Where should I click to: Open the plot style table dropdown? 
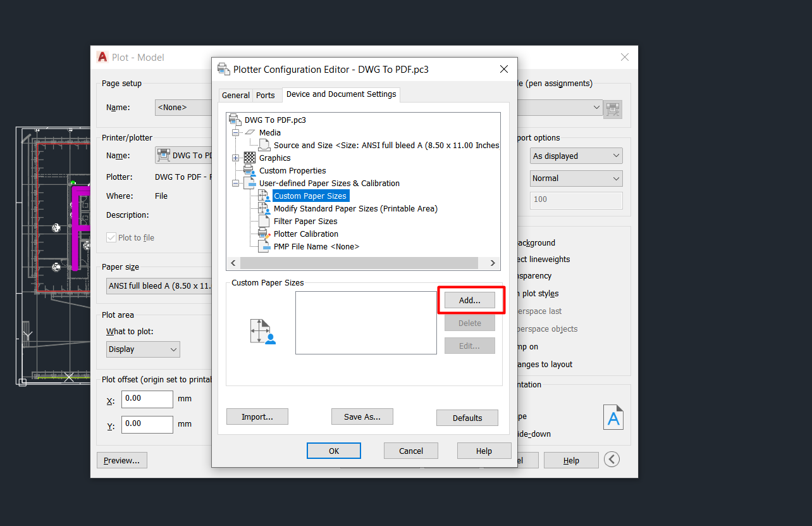pos(560,108)
